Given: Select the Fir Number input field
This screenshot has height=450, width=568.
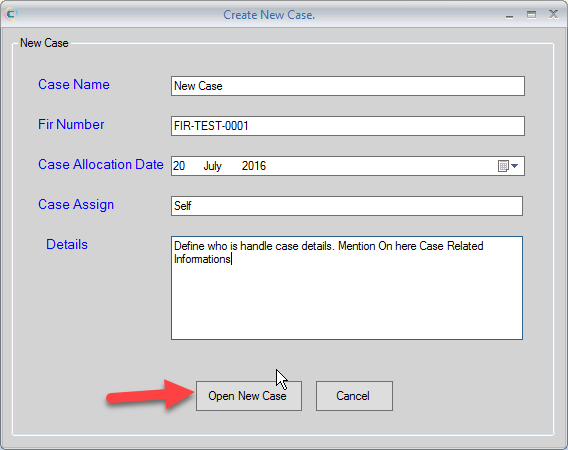Looking at the screenshot, I should (x=348, y=126).
